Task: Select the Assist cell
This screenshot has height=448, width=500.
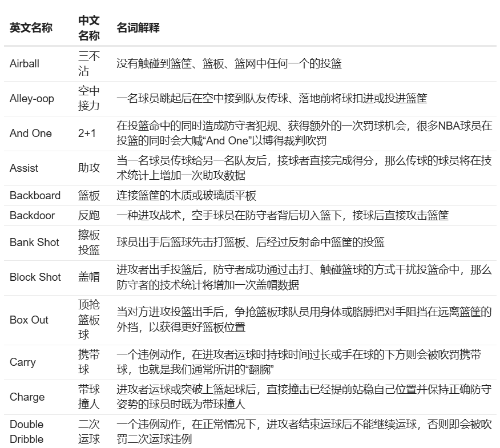Action: [24, 168]
